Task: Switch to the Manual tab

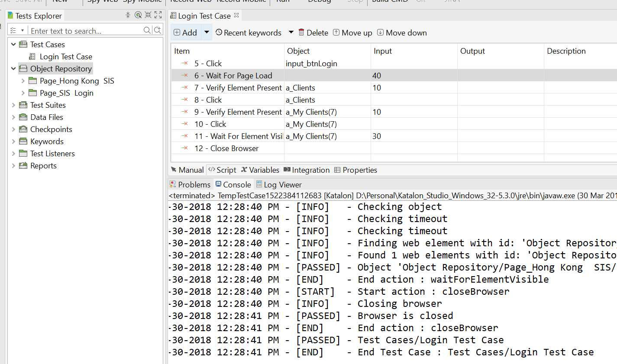Action: coord(187,170)
